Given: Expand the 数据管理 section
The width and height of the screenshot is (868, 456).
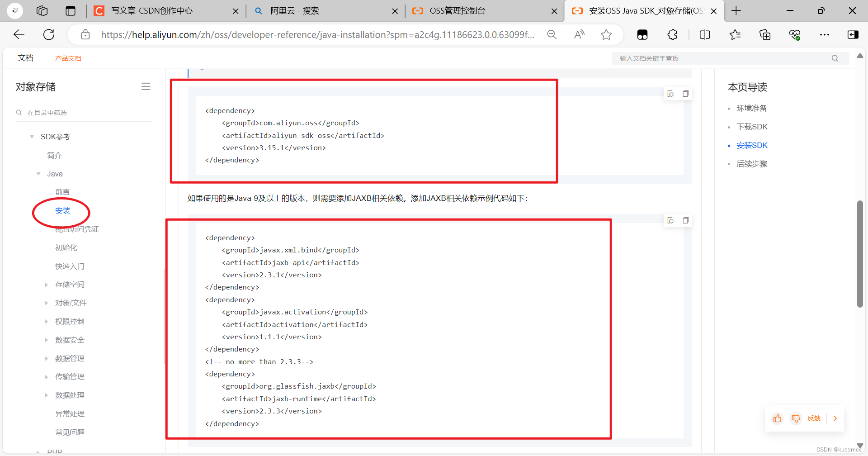Looking at the screenshot, I should (46, 359).
